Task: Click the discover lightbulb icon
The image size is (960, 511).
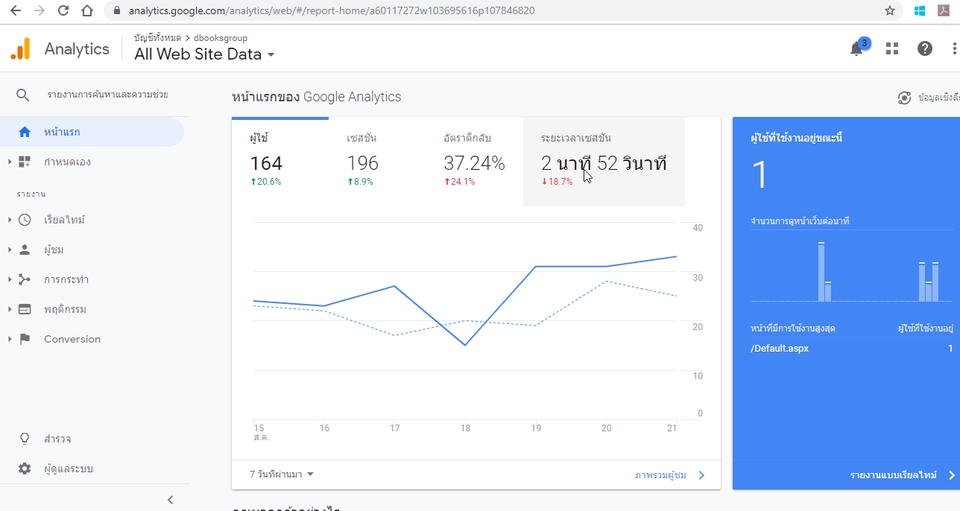Action: 25,439
